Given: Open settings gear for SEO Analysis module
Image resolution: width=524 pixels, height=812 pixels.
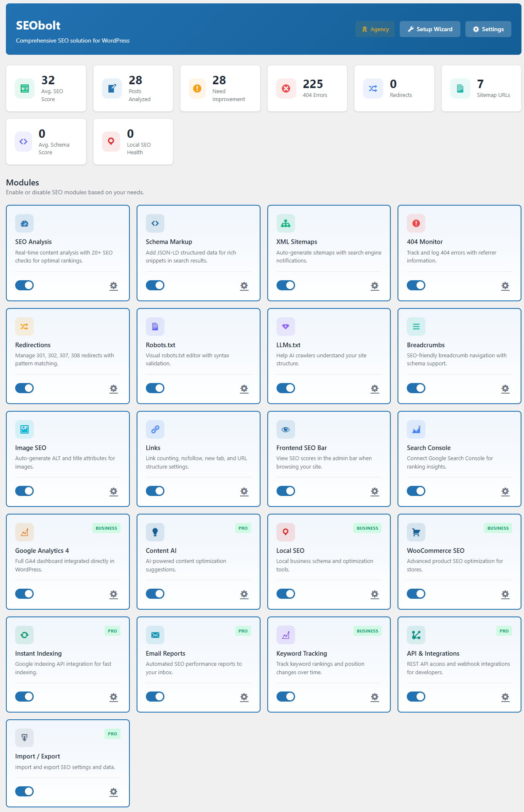Looking at the screenshot, I should tap(113, 286).
